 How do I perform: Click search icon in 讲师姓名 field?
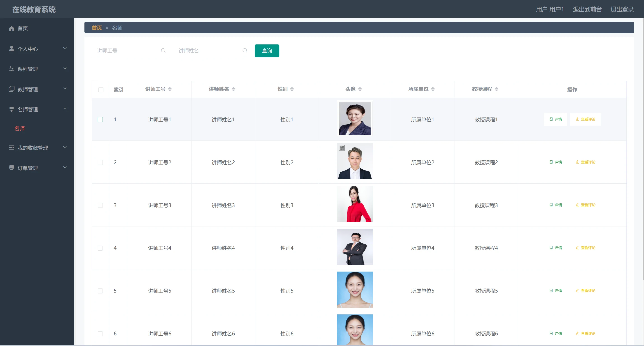click(245, 51)
